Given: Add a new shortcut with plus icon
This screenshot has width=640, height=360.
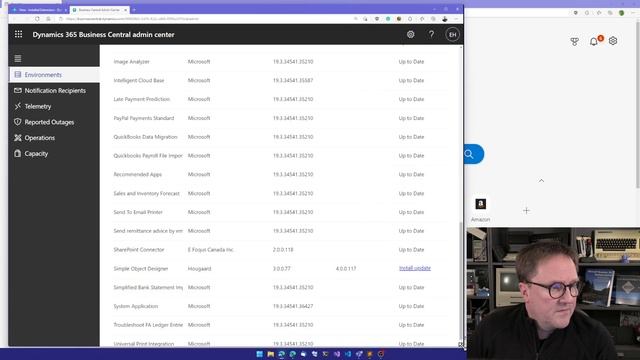Looking at the screenshot, I should (x=526, y=211).
